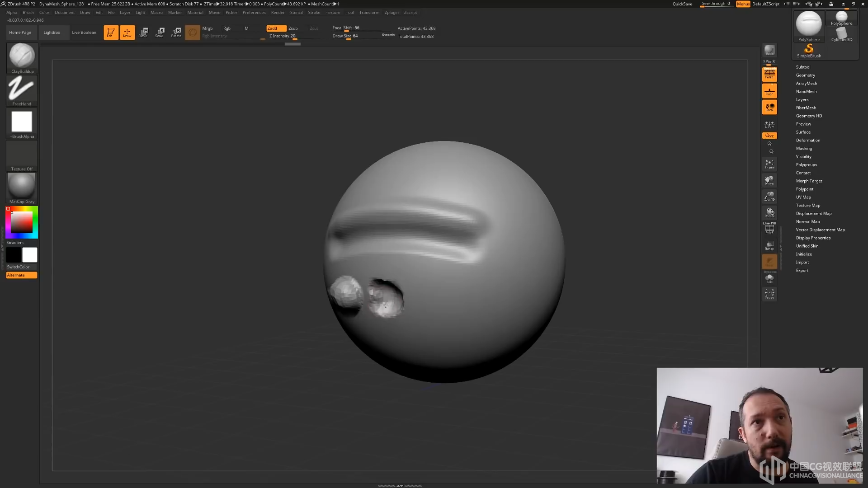
Task: Click the Zoom3D icon
Action: pyautogui.click(x=769, y=197)
